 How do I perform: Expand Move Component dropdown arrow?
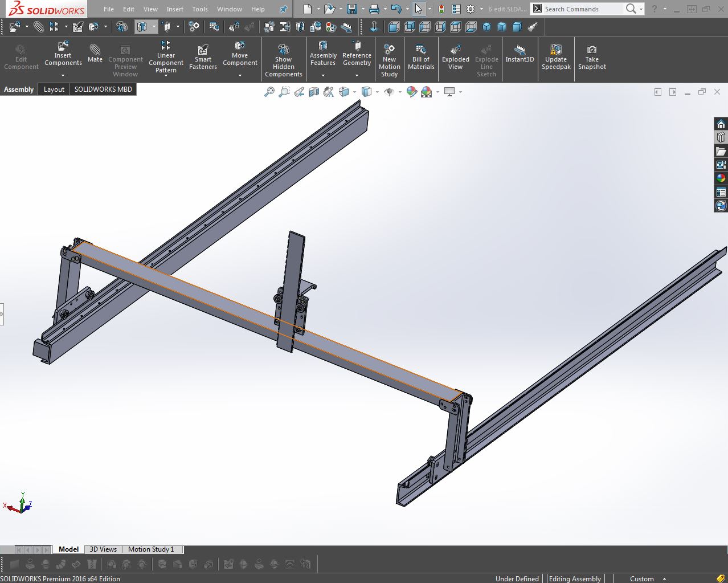(240, 75)
